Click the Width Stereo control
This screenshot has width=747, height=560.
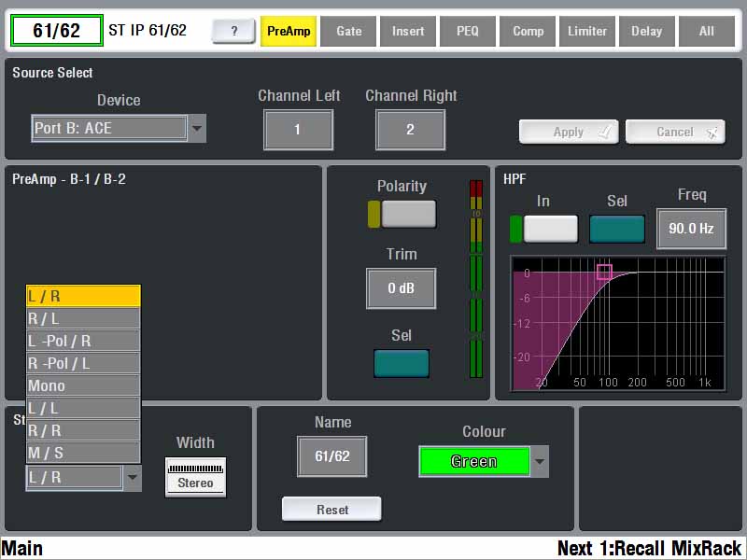[196, 476]
